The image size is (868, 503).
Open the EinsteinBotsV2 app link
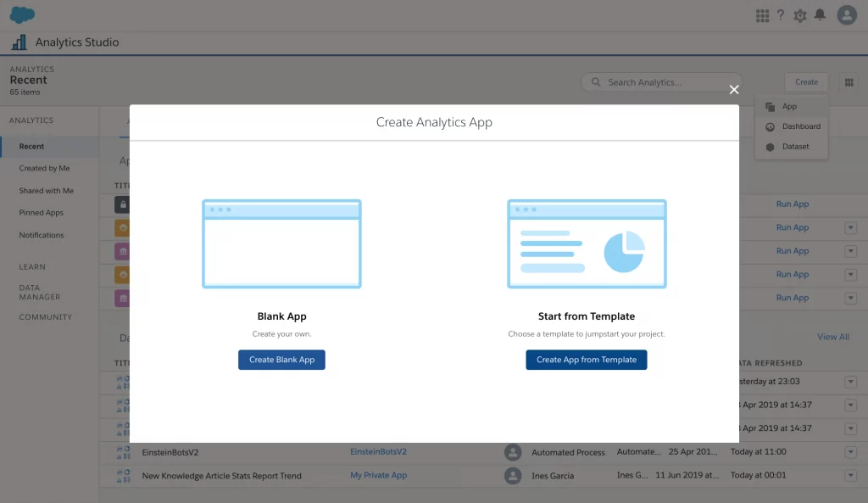click(x=378, y=451)
